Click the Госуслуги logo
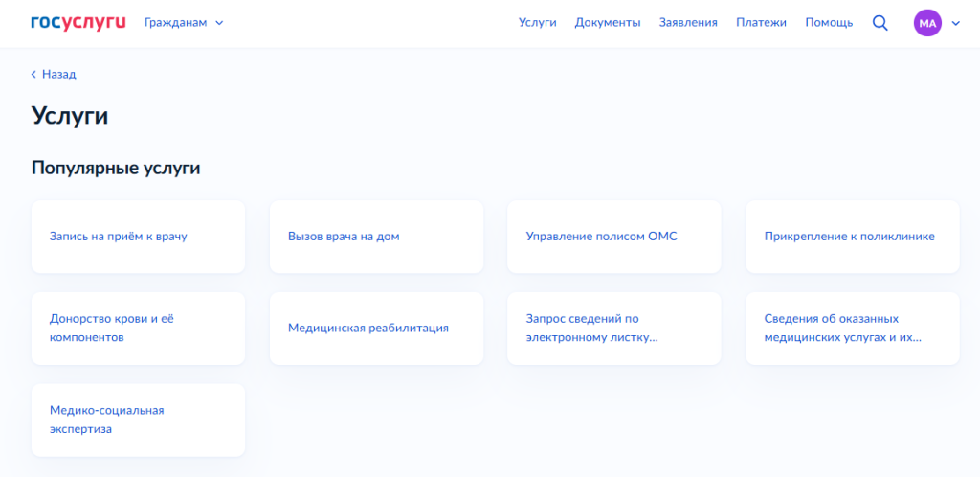 tap(78, 22)
